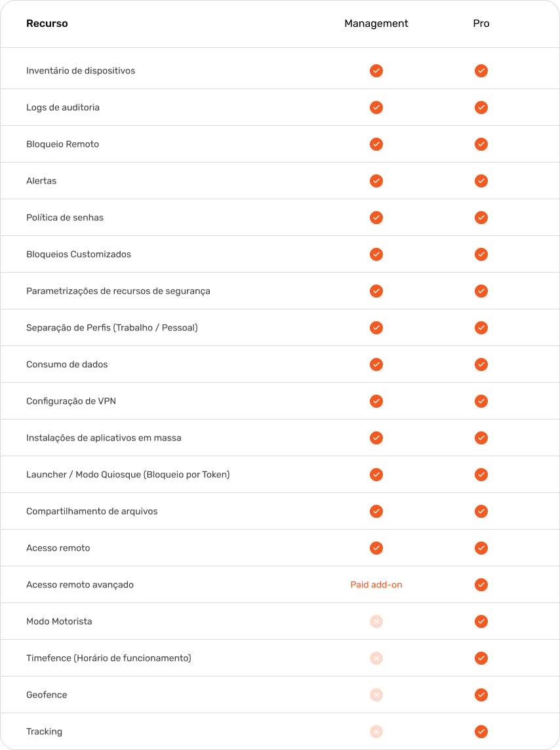The height and width of the screenshot is (750, 560).
Task: Click the Recurso column header
Action: point(47,24)
